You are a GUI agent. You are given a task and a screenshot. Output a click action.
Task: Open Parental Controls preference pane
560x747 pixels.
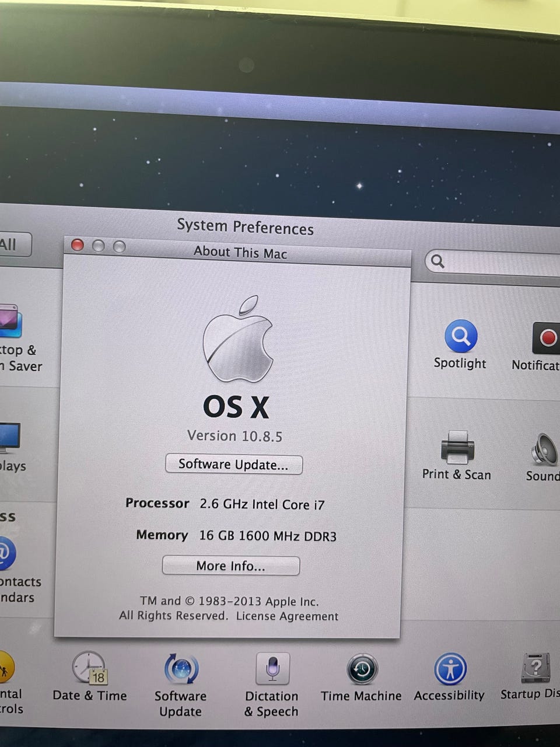pos(6,667)
